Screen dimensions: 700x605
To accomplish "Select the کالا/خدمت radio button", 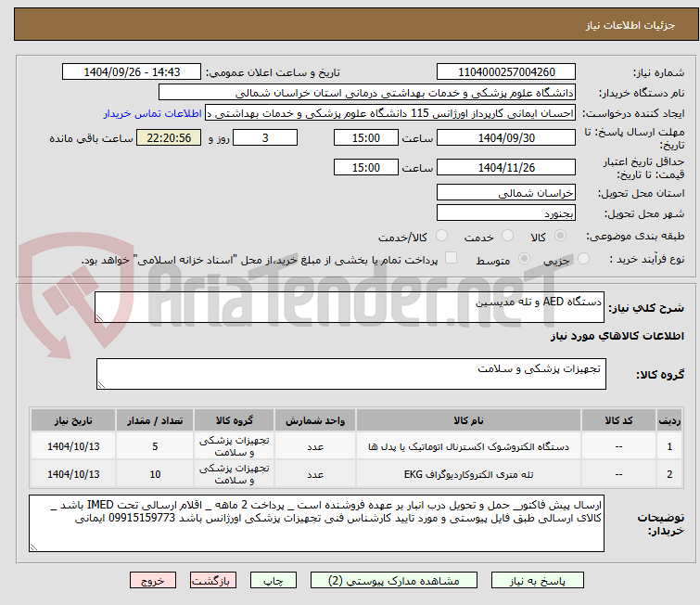I will point(441,236).
